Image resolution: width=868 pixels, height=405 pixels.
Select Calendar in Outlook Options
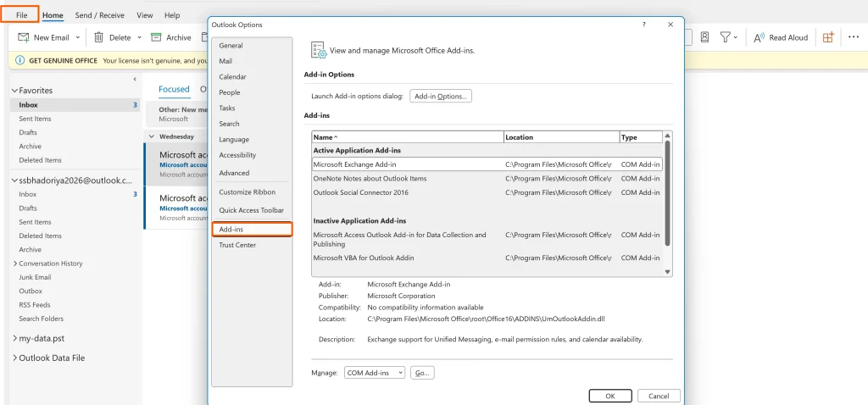pos(252,77)
